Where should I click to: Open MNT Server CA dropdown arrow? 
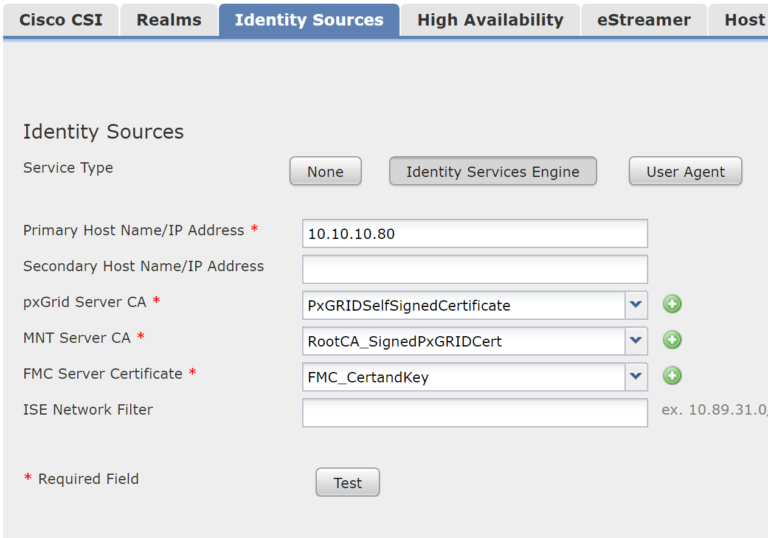click(636, 341)
